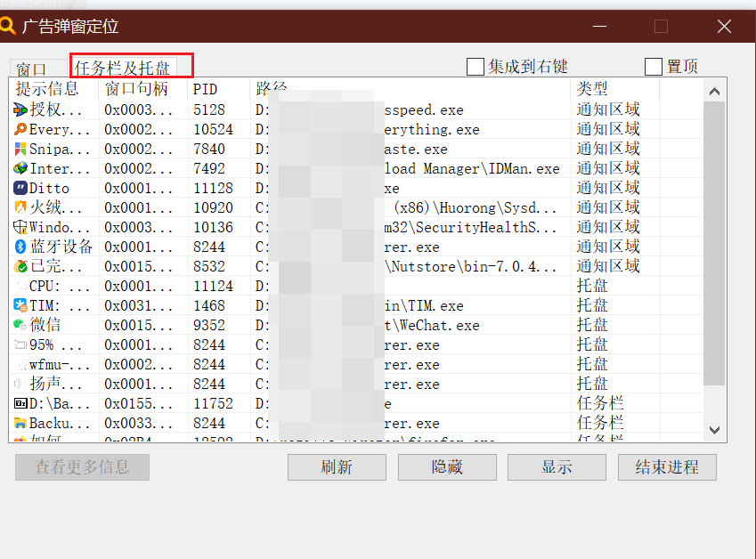Select the 扬声 speaker icon
The image size is (756, 559).
[x=20, y=384]
